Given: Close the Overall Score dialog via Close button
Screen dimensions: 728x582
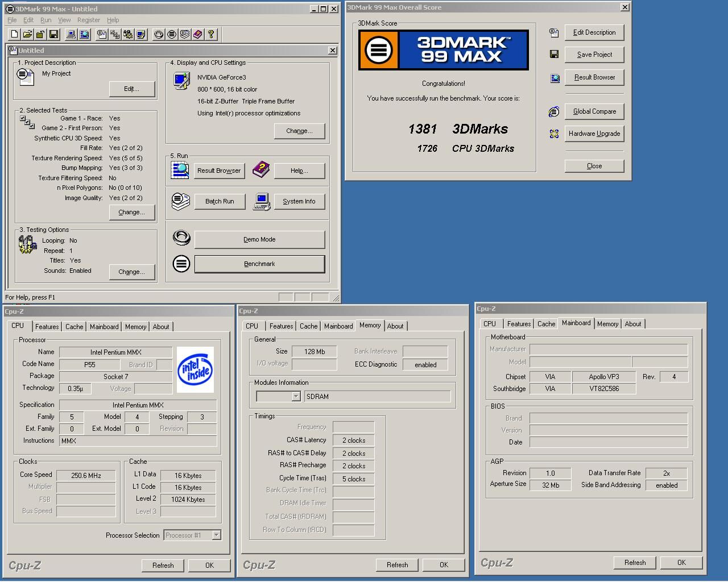Looking at the screenshot, I should [x=594, y=166].
